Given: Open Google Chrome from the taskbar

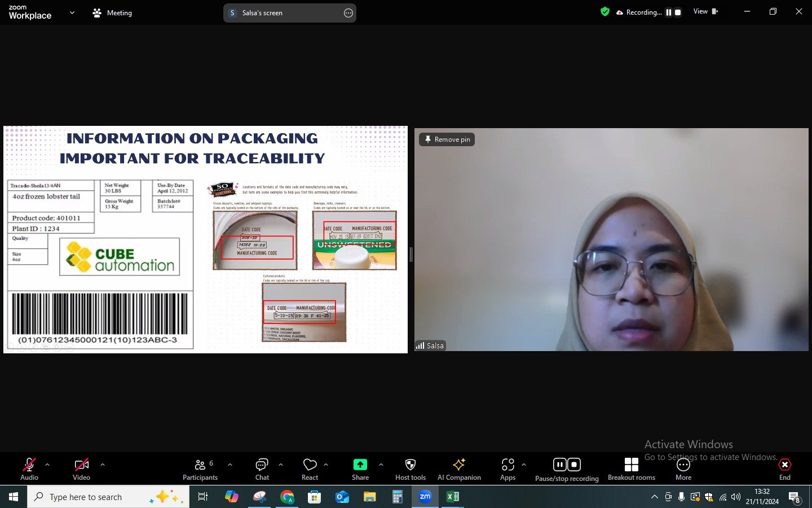Looking at the screenshot, I should pyautogui.click(x=287, y=497).
